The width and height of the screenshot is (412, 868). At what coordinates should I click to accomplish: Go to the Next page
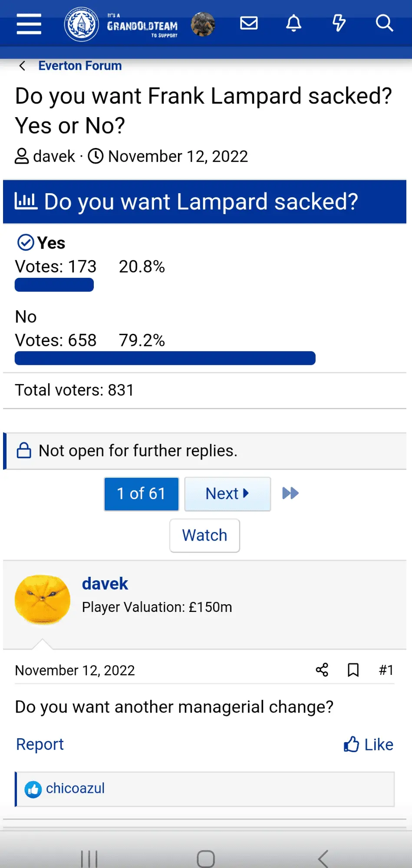pos(227,494)
